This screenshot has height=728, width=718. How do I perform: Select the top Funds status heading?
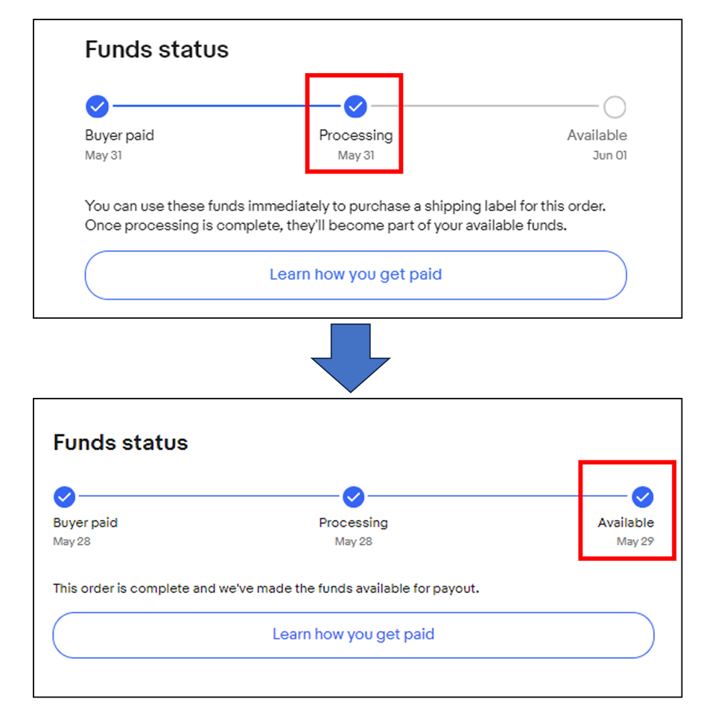pyautogui.click(x=157, y=49)
